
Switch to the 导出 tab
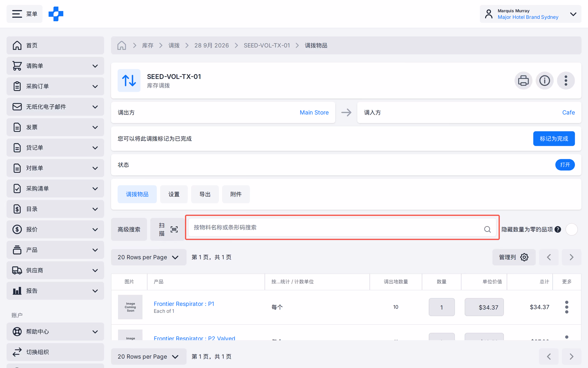tap(205, 194)
